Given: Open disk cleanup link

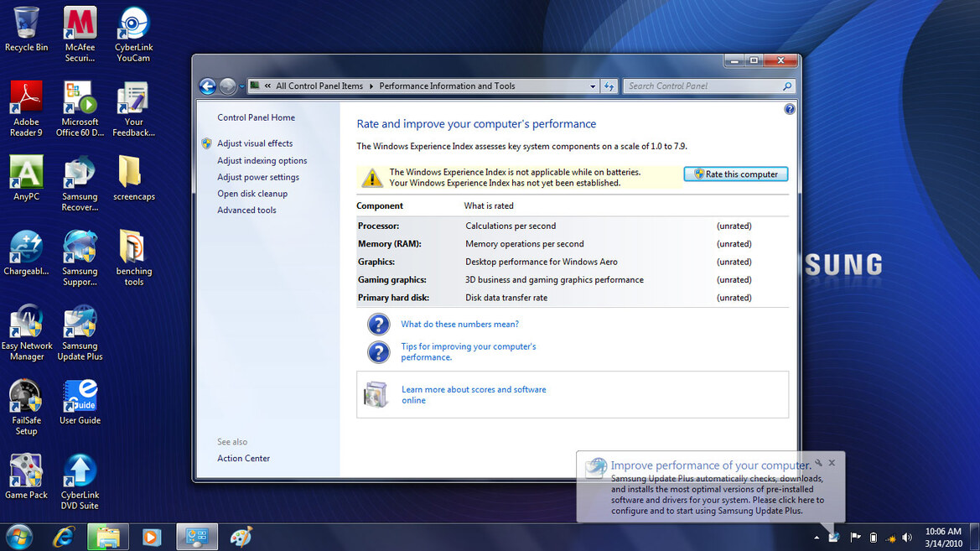Looking at the screenshot, I should (x=252, y=194).
